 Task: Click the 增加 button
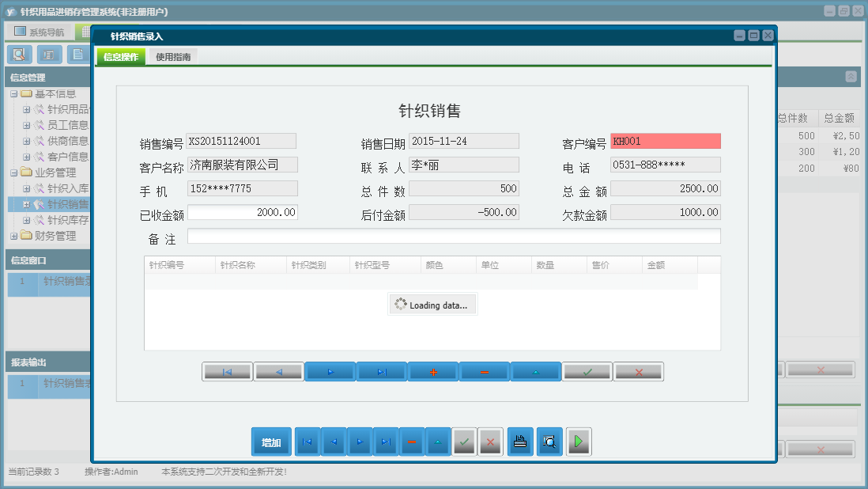click(x=271, y=442)
